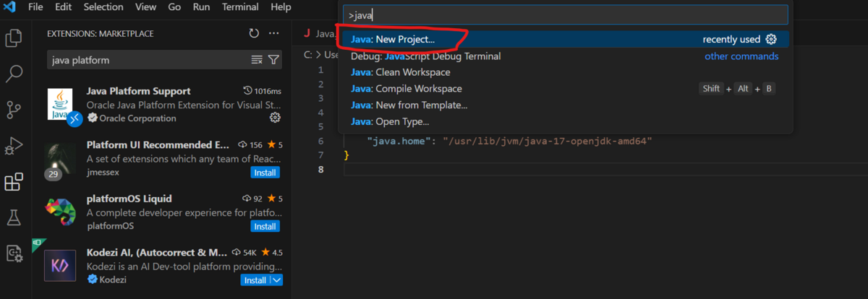The height and width of the screenshot is (299, 868).
Task: Open the Testing flask icon
Action: pos(14,217)
